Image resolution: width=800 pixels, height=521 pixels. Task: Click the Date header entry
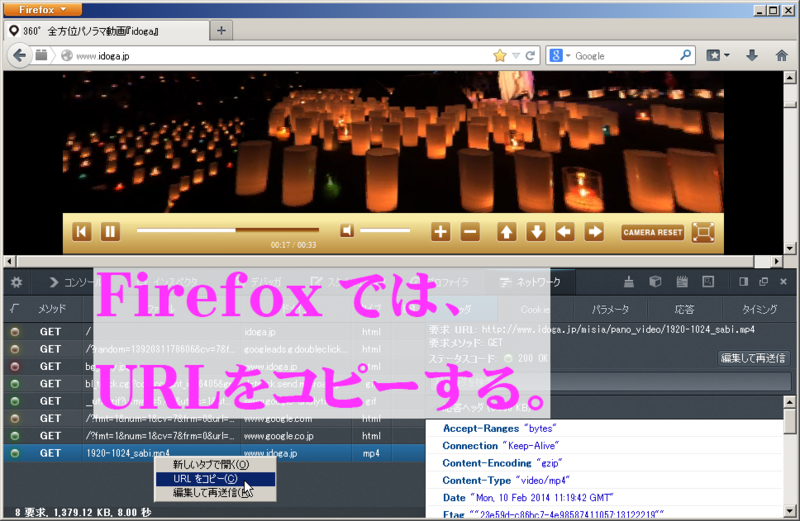(605, 498)
